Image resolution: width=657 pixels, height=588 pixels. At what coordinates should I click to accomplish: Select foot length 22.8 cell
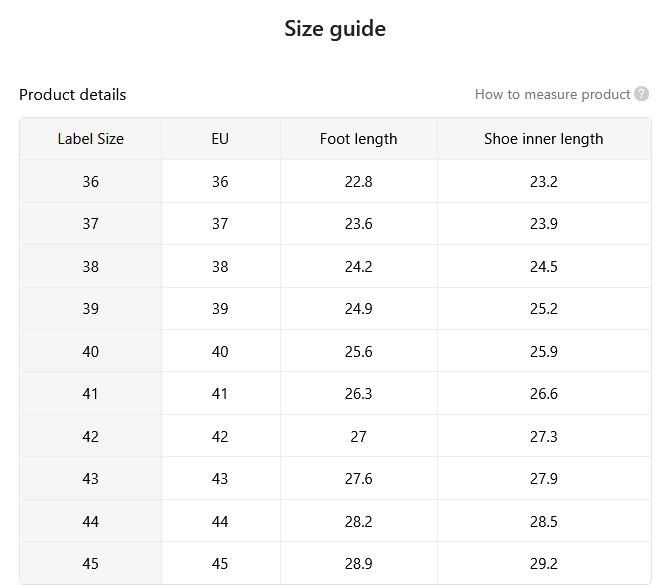click(x=359, y=181)
